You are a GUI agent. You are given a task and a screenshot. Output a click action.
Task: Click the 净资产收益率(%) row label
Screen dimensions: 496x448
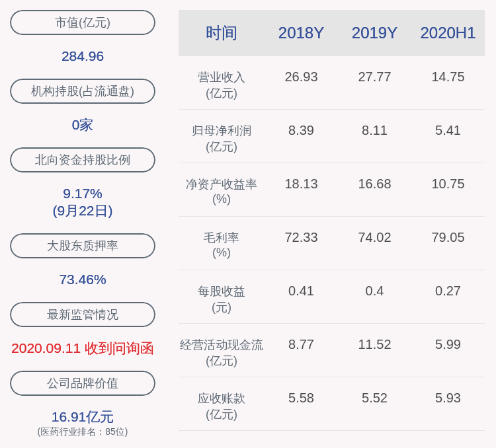pos(222,192)
